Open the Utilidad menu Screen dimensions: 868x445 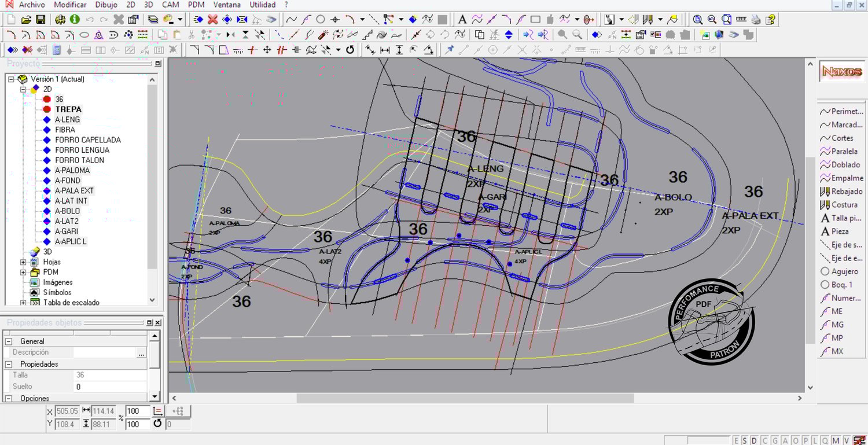(x=262, y=5)
